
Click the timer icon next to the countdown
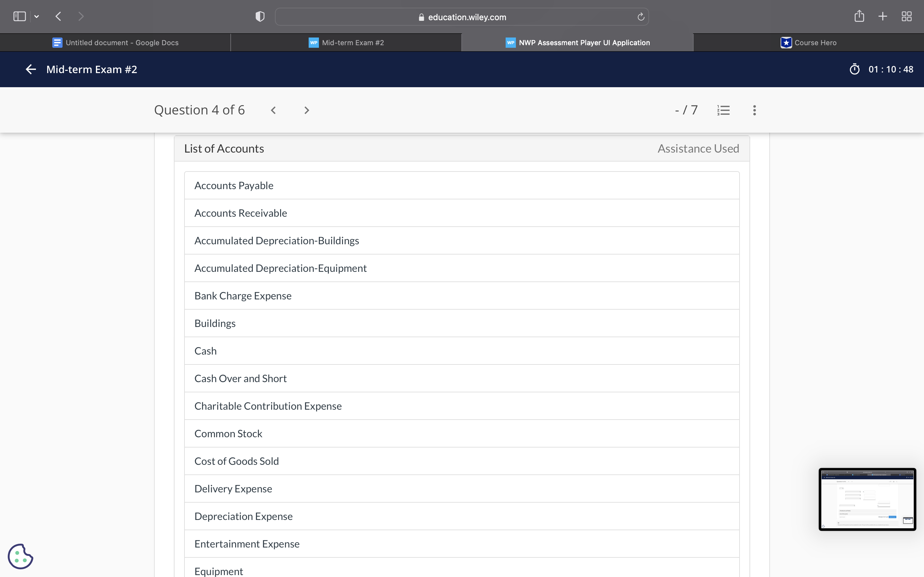point(855,69)
